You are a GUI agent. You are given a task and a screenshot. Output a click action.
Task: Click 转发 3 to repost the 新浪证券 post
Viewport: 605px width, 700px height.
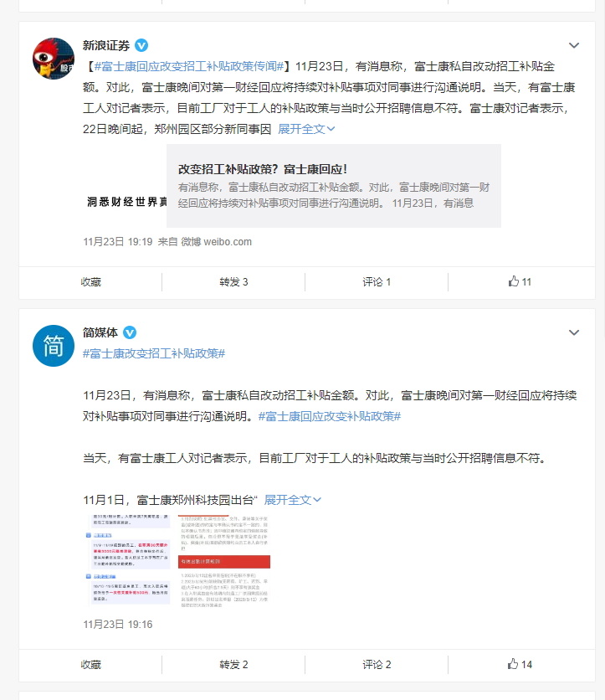(233, 281)
